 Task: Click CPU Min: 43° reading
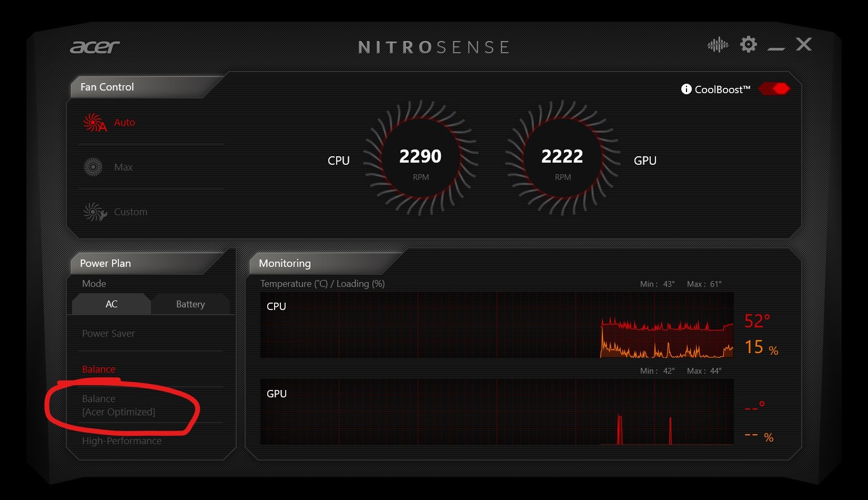tap(658, 284)
